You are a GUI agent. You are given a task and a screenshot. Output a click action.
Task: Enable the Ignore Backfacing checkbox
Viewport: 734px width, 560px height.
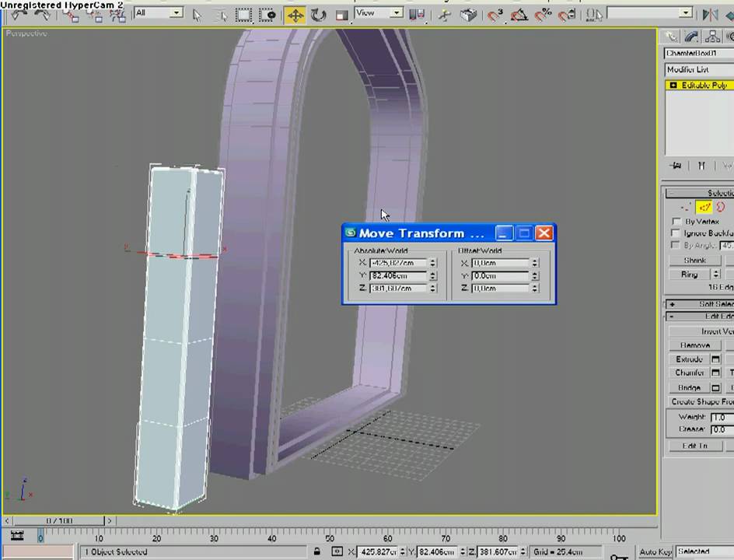click(676, 233)
